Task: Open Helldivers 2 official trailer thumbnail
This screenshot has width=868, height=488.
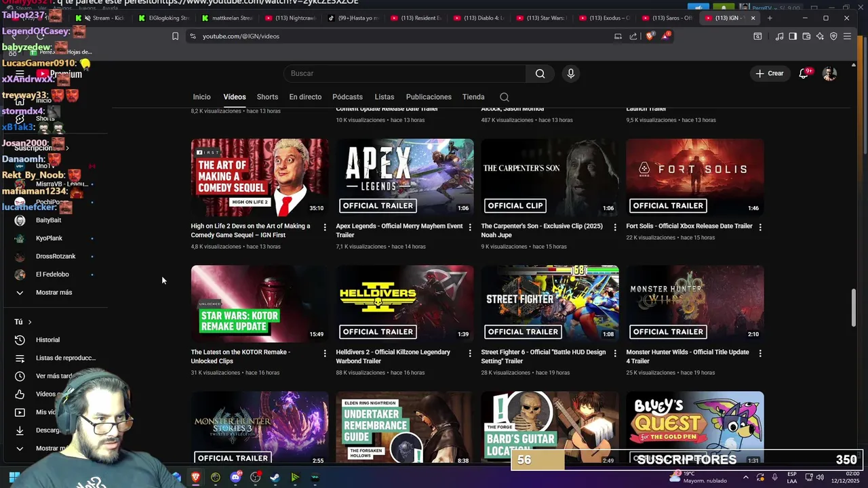Action: pos(405,304)
